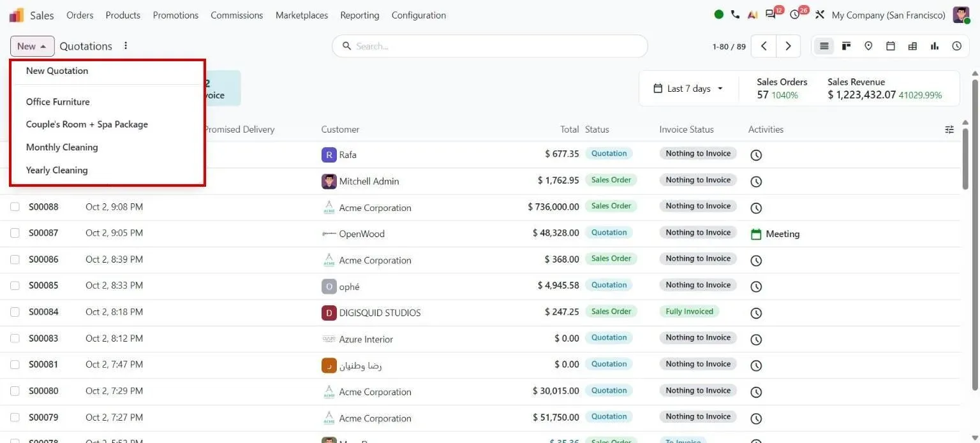
Task: Open optional columns settings icon
Action: coord(949,129)
